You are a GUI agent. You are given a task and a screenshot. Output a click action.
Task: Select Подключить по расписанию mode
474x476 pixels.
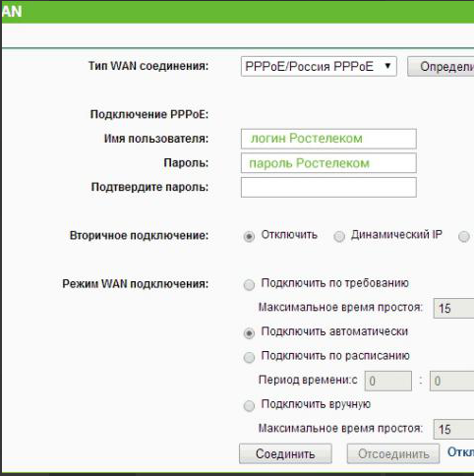(249, 357)
